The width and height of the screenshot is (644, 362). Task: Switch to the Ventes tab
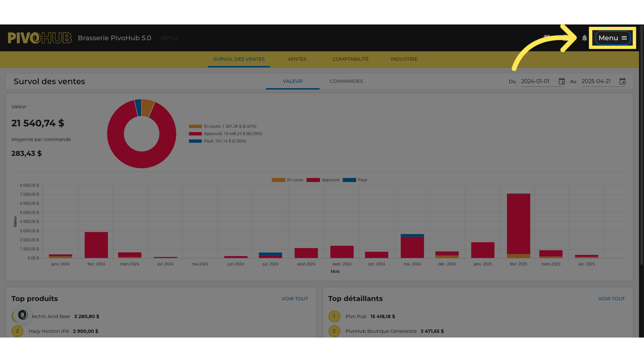[297, 59]
